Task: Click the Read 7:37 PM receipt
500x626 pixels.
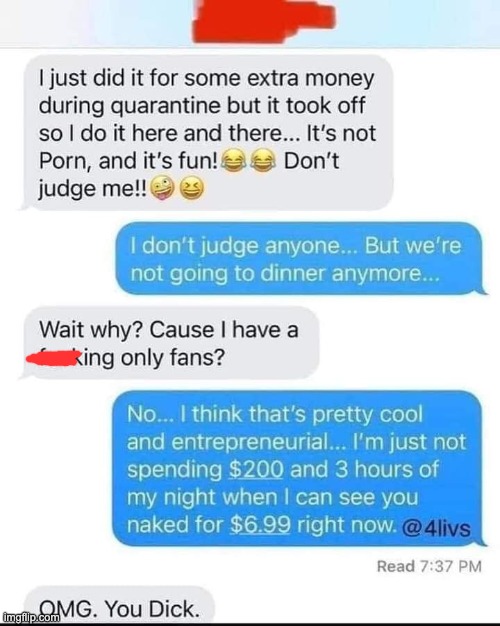Action: (429, 566)
